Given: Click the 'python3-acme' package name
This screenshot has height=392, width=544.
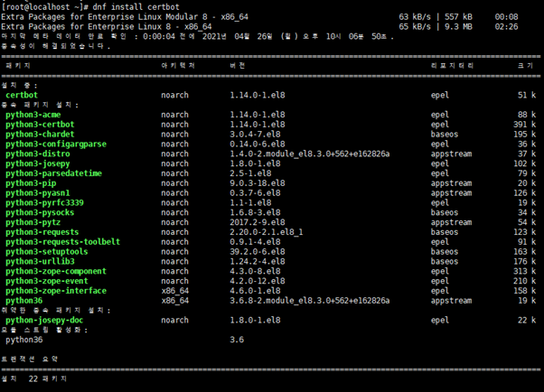Looking at the screenshot, I should tap(33, 115).
